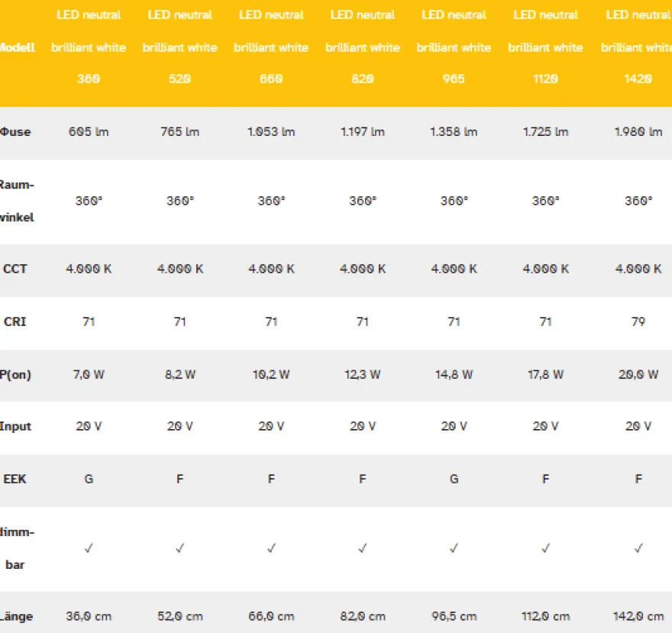Select EEK rating F for model 520
The image size is (672, 633).
(180, 480)
